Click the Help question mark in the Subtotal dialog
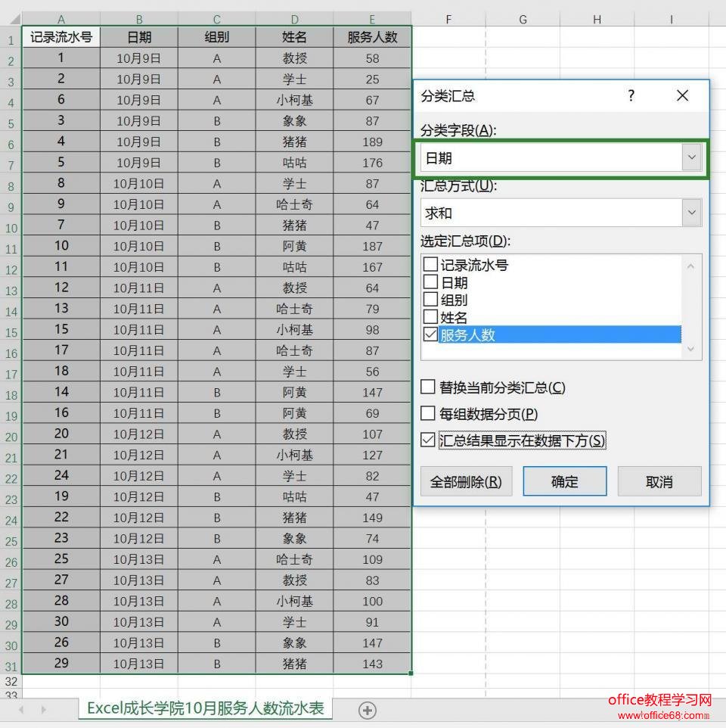Screen dimensions: 726x728 coord(631,96)
